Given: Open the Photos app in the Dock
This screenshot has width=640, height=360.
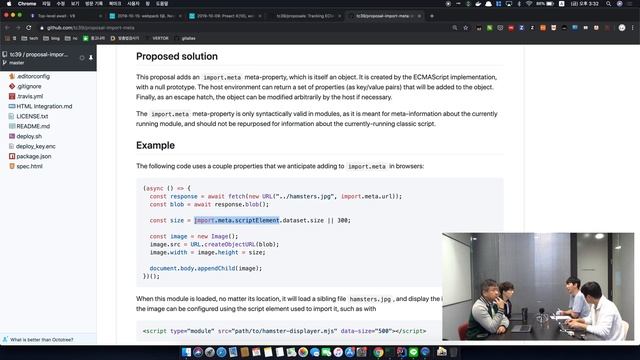Looking at the screenshot, I should [x=303, y=352].
